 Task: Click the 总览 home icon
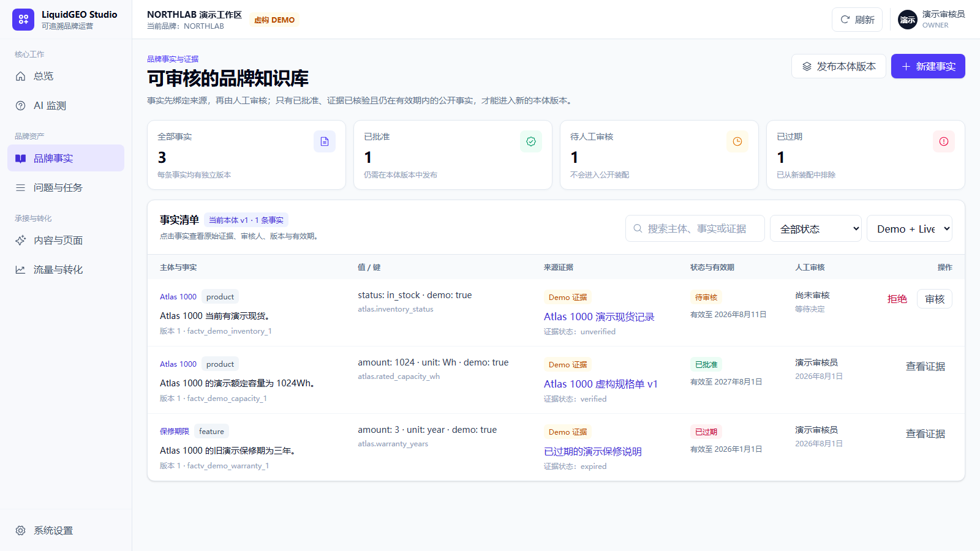(20, 76)
